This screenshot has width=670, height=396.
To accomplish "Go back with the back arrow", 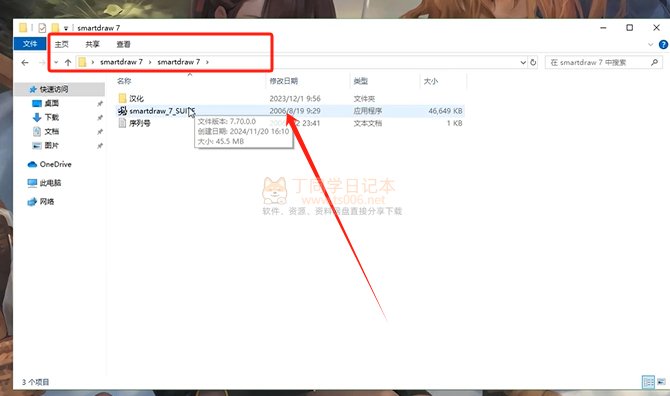I will click(x=25, y=62).
